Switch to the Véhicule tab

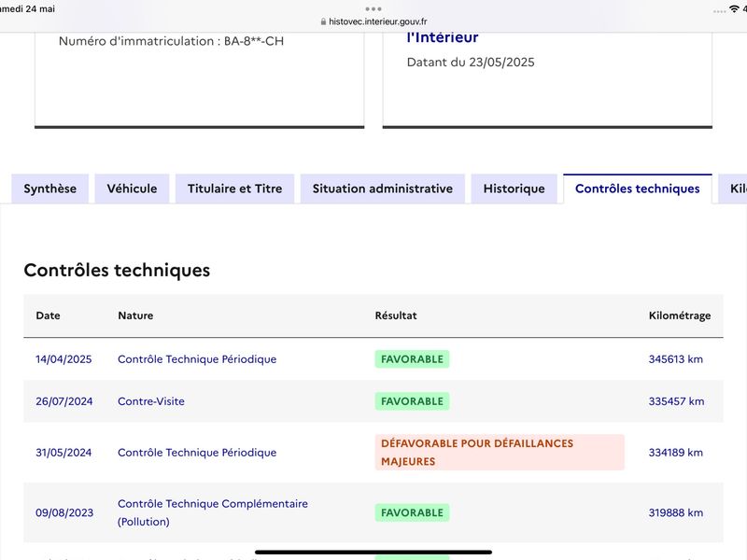click(132, 189)
